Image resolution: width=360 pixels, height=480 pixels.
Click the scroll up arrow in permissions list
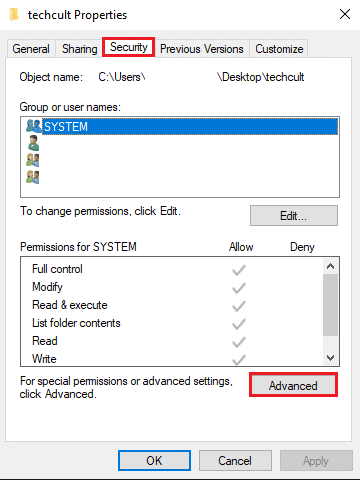coord(330,266)
